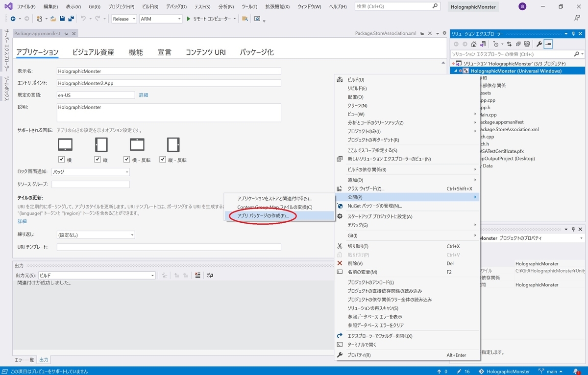This screenshot has height=375, width=588.
Task: Uncheck the 縦 portrait rotation checkbox
Action: pyautogui.click(x=98, y=160)
